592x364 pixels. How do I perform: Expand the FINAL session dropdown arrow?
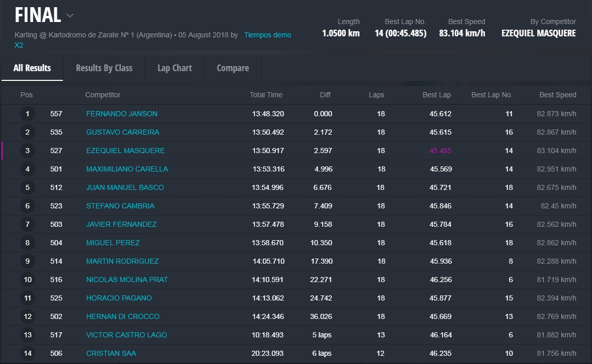click(70, 16)
